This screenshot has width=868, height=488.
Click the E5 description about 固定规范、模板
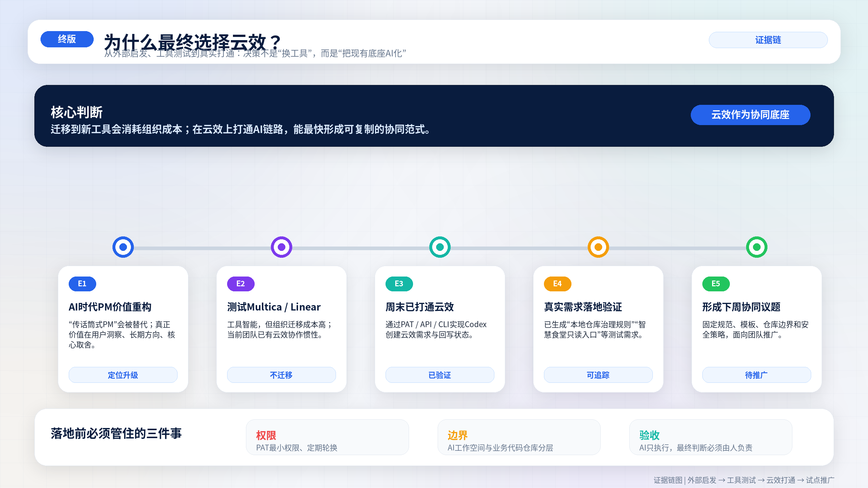(756, 330)
